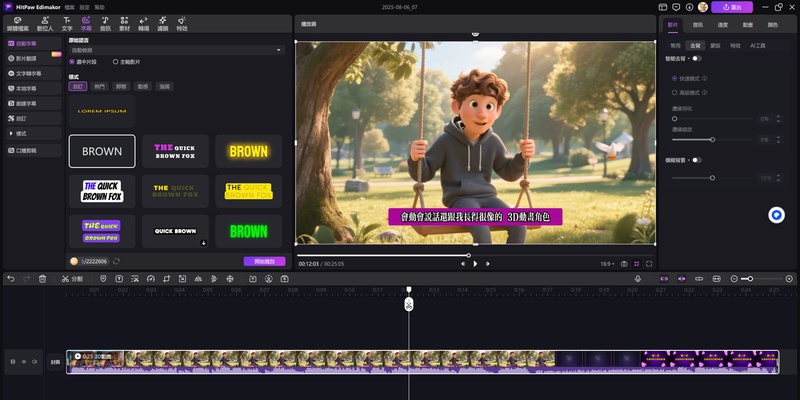Click the timeline zoom-out minus icon

(734, 279)
